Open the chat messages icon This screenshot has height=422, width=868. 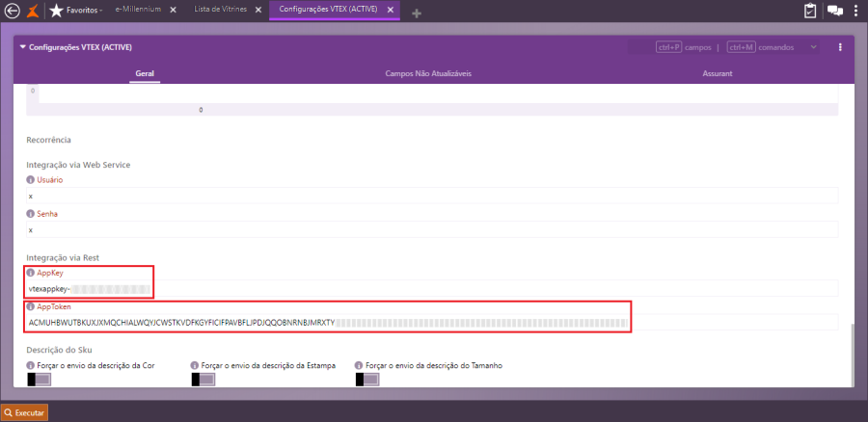835,11
